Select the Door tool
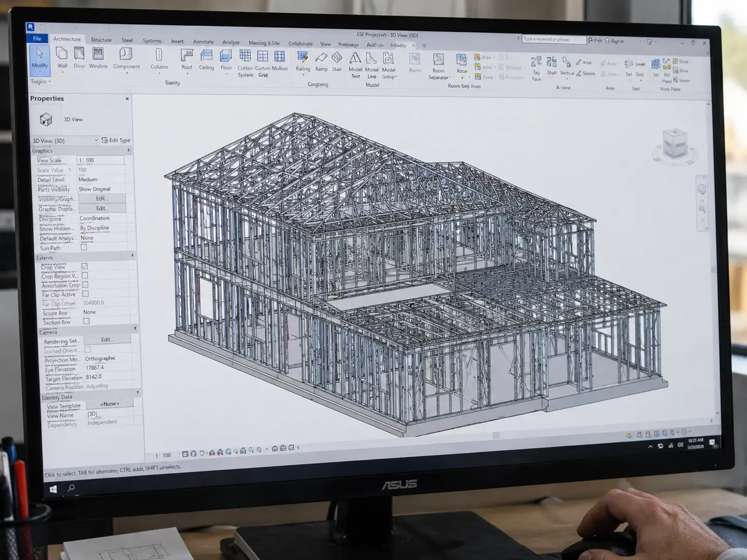Viewport: 747px width, 560px height. pyautogui.click(x=79, y=58)
